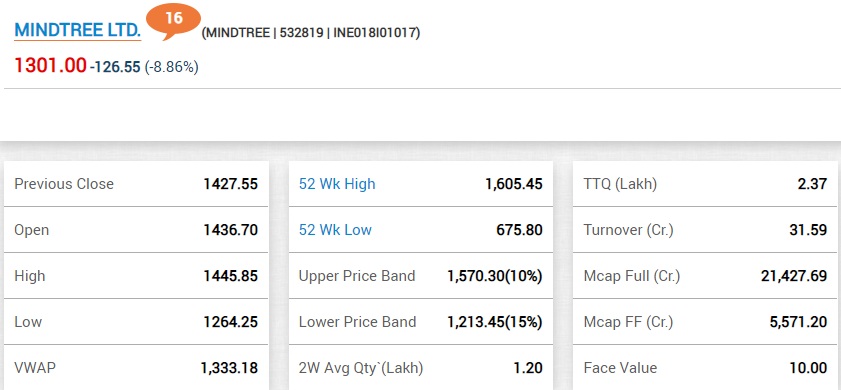This screenshot has width=841, height=390.
Task: Open the 52 Wk Low link
Action: [x=335, y=230]
